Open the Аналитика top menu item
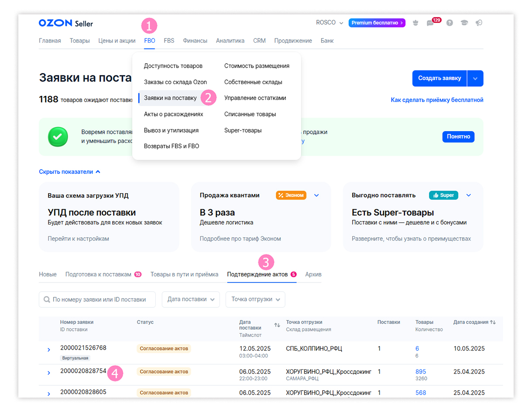Screen dimensions: 532x412 pos(230,41)
